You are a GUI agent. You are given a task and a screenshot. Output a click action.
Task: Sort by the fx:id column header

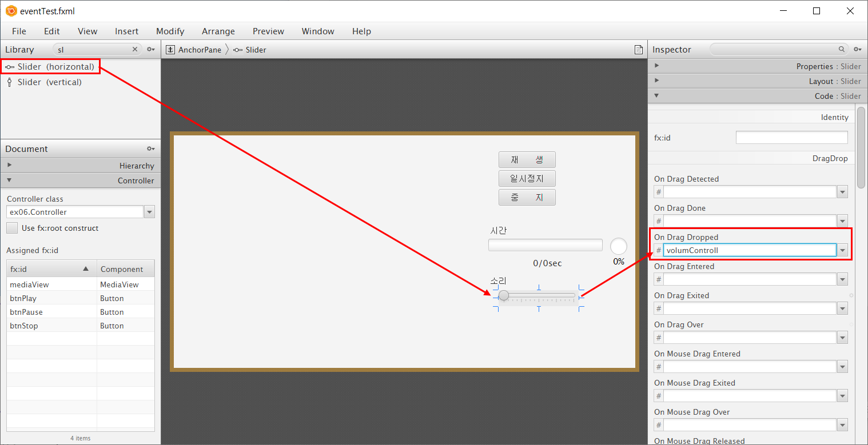click(x=51, y=269)
